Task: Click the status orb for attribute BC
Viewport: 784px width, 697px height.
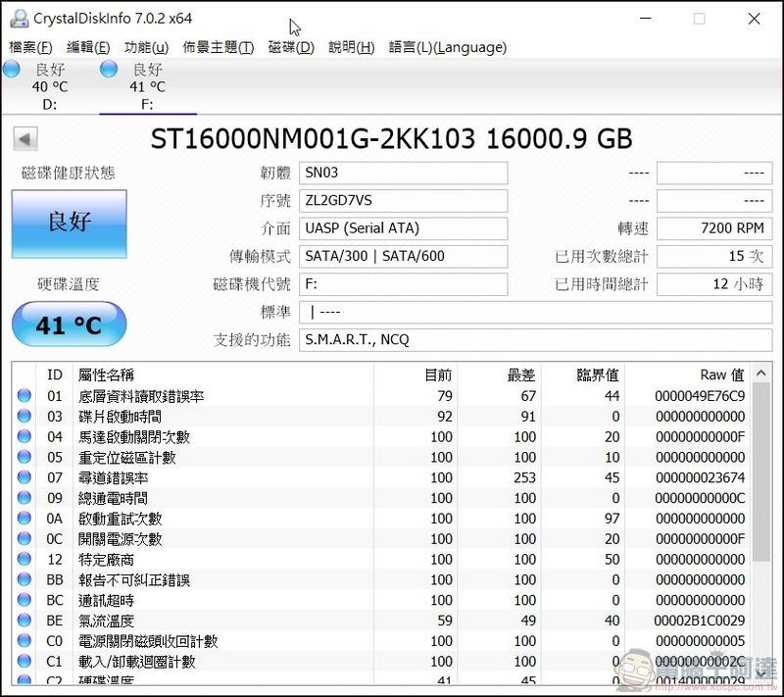Action: click(x=24, y=600)
